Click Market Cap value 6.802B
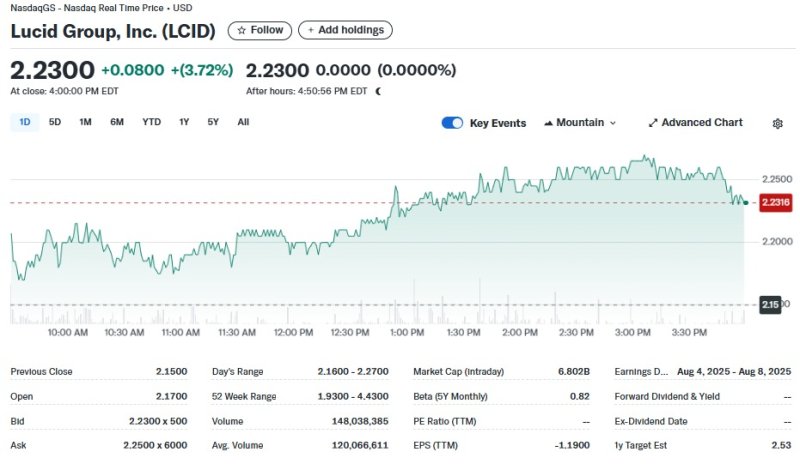The width and height of the screenshot is (800, 464). pyautogui.click(x=573, y=372)
